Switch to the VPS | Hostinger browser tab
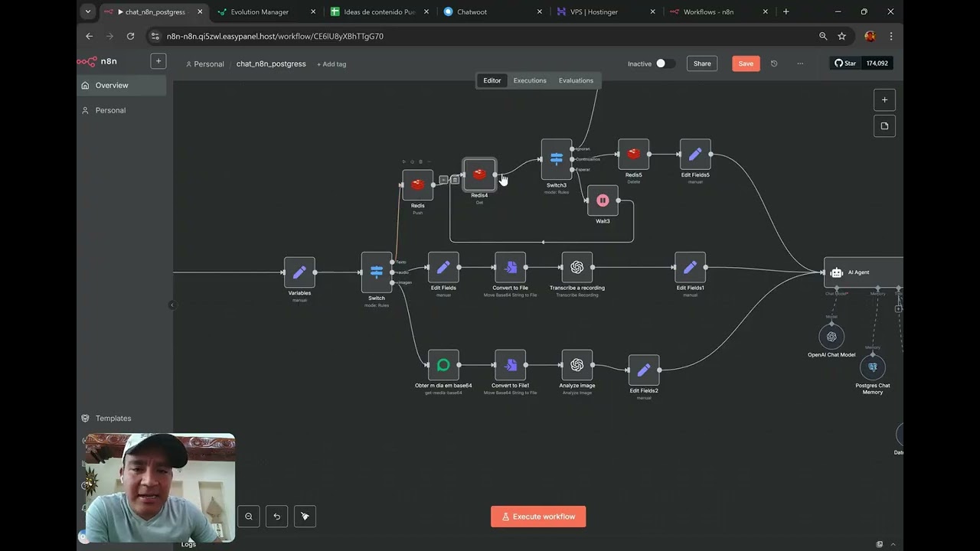The image size is (980, 551). (606, 12)
